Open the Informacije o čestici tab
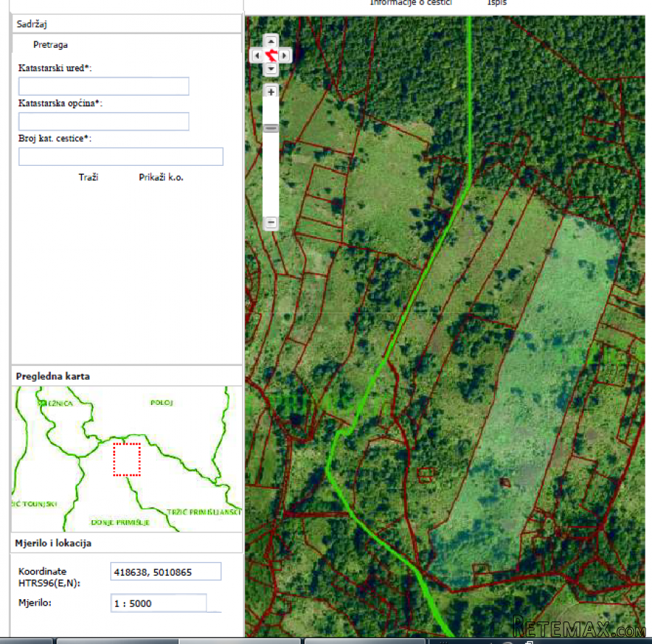Image resolution: width=652 pixels, height=644 pixels. tap(411, 3)
